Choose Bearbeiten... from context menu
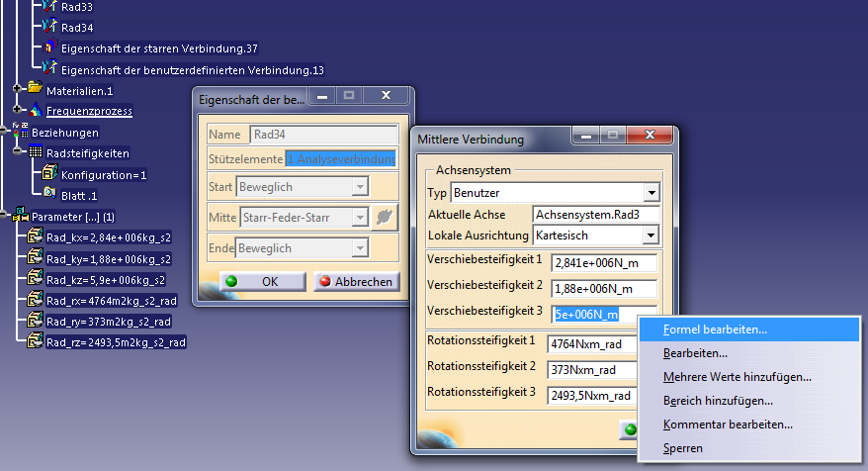The height and width of the screenshot is (471, 868). coord(749,353)
